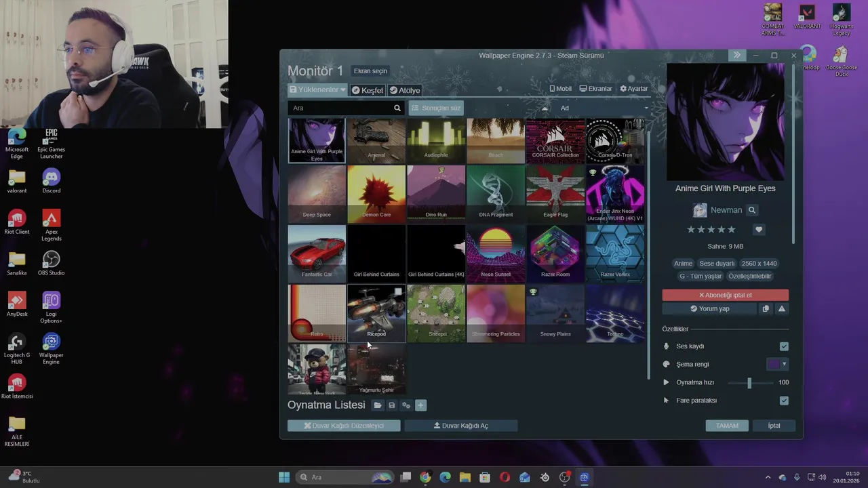Click Duvar Kağıdı Aç button
868x488 pixels.
tap(461, 426)
